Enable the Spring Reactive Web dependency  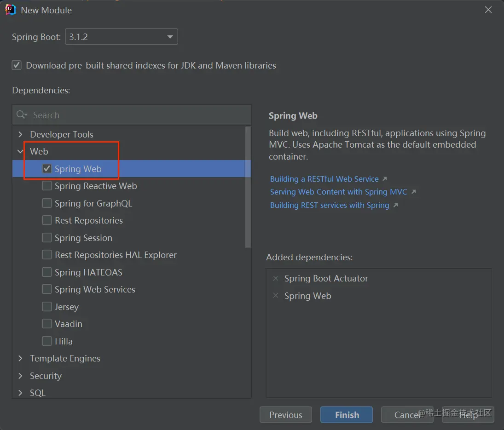tap(47, 186)
